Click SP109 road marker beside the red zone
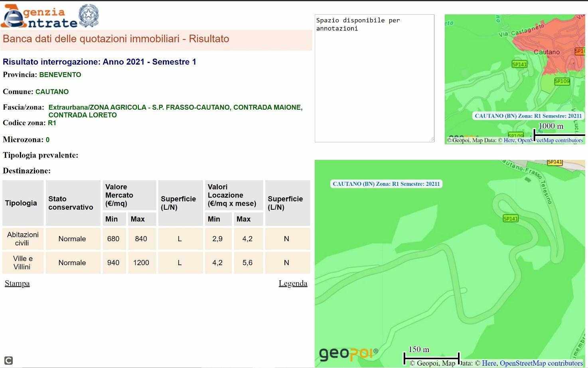588x368 pixels. tap(562, 81)
